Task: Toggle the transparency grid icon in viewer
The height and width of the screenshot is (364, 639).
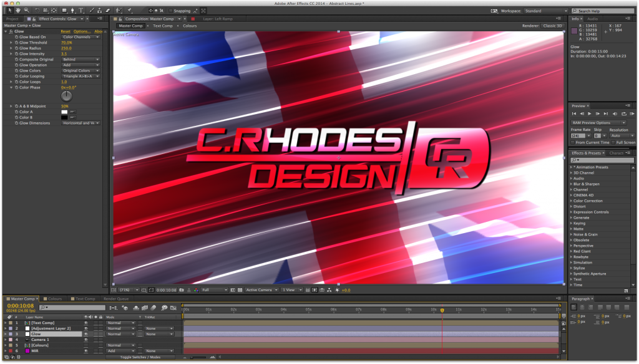Action: 240,290
